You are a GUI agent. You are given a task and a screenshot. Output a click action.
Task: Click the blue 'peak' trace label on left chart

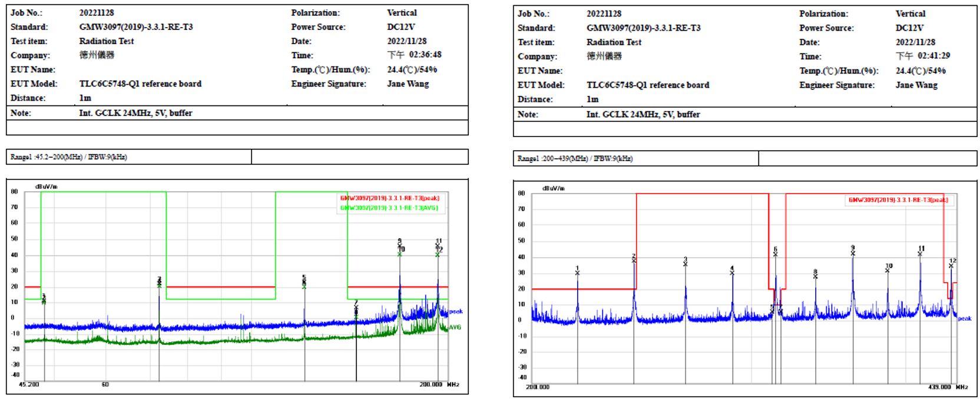click(x=456, y=311)
